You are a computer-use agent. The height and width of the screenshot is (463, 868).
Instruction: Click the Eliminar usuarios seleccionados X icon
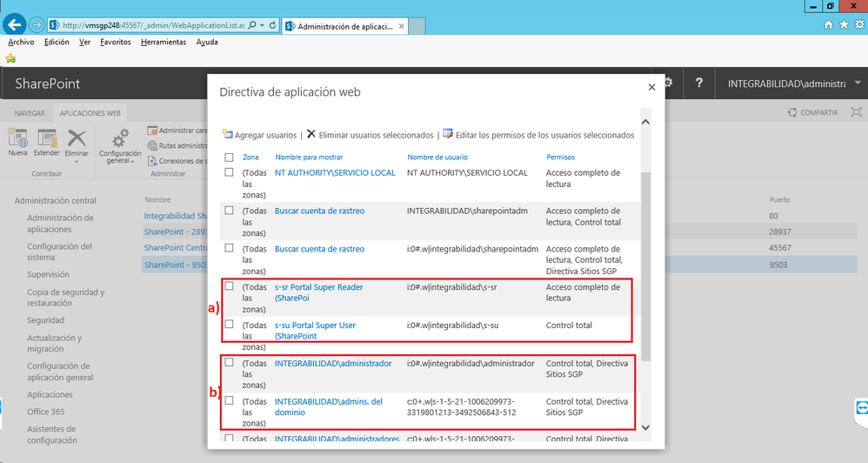(x=311, y=134)
